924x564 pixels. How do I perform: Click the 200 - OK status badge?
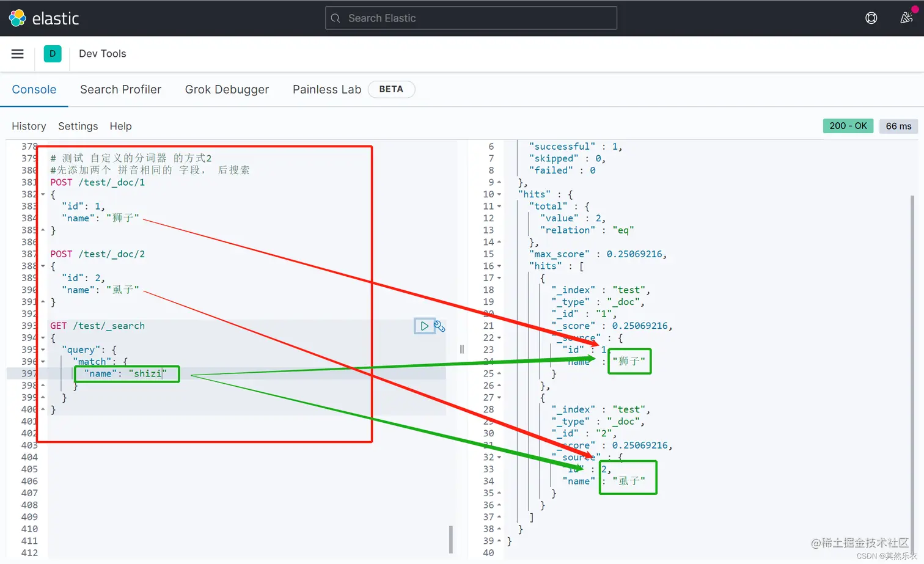click(848, 126)
